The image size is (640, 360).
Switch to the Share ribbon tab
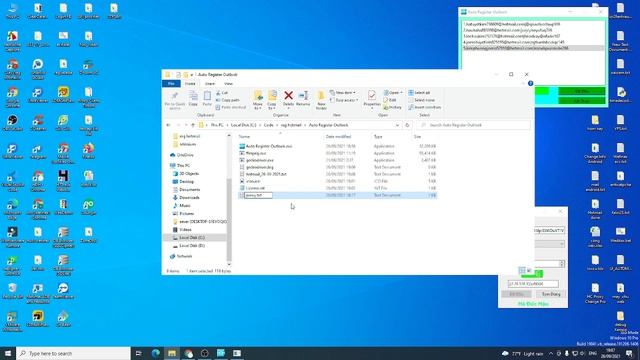210,84
